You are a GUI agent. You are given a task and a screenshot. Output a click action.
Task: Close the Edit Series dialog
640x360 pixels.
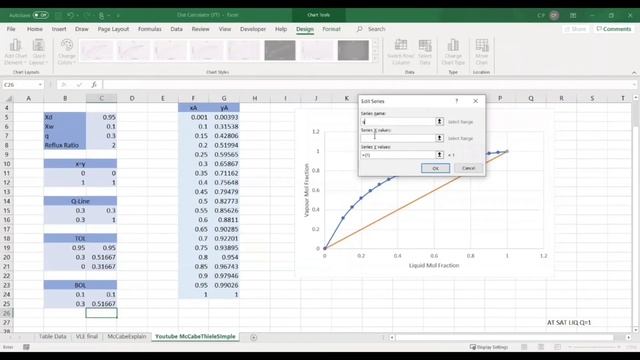[476, 101]
